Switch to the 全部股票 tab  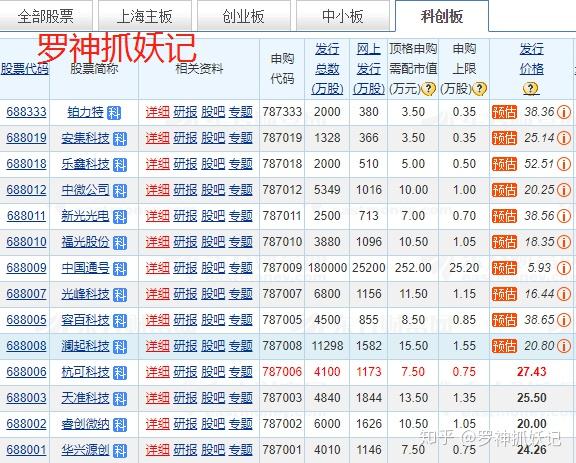pos(46,17)
